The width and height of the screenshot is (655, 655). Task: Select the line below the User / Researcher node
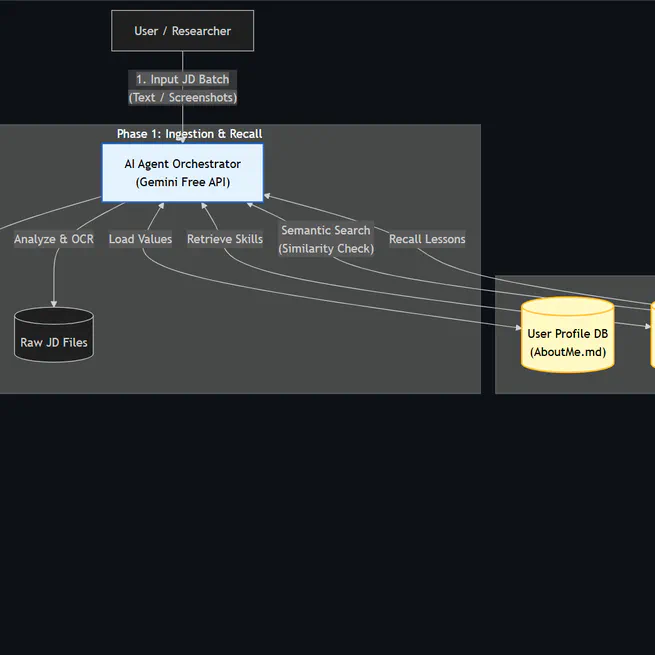pos(182,60)
